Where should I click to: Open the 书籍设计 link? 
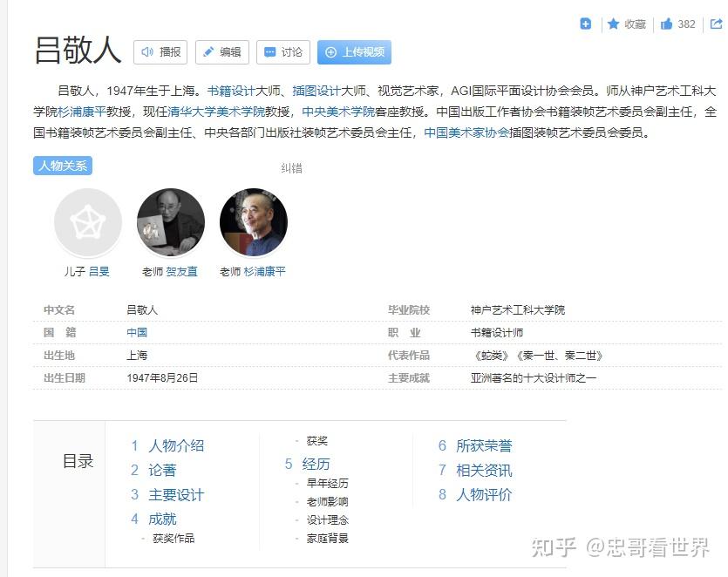click(x=231, y=91)
